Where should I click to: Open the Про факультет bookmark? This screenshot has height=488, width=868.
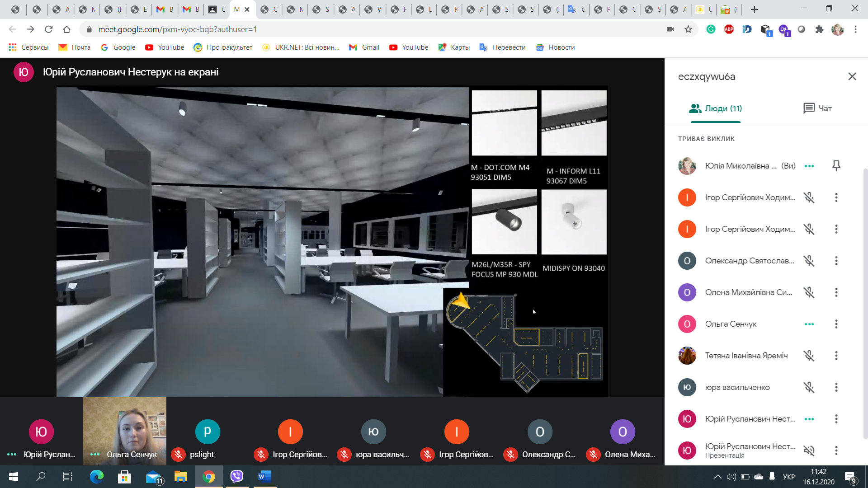223,47
